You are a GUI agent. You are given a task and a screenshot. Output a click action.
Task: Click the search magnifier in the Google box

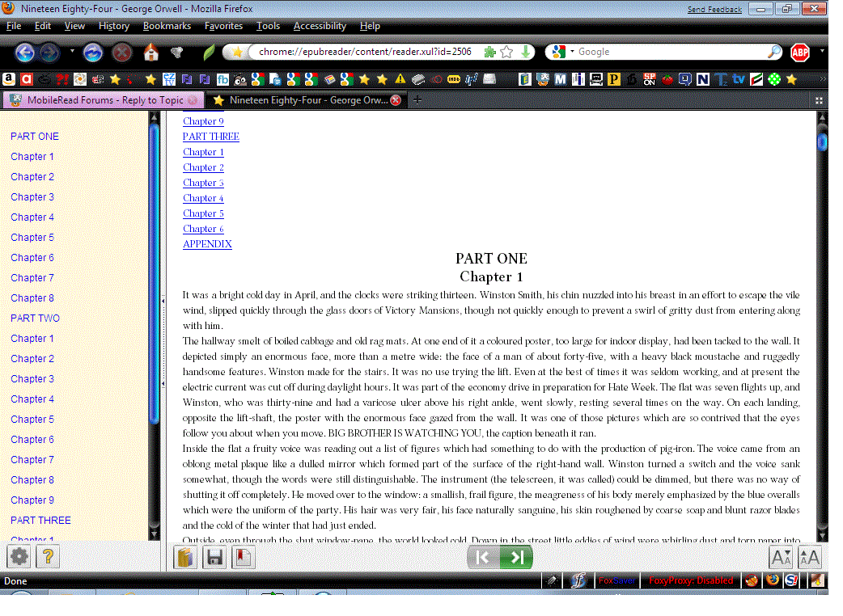tap(773, 52)
